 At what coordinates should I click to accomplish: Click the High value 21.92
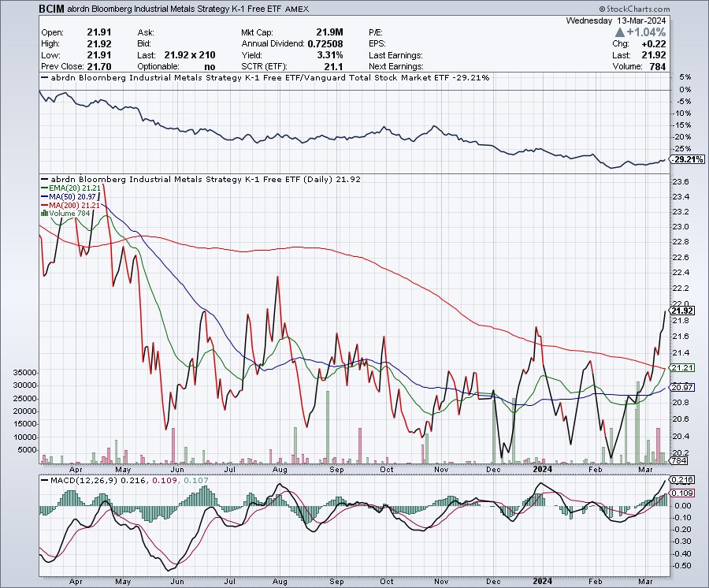99,43
